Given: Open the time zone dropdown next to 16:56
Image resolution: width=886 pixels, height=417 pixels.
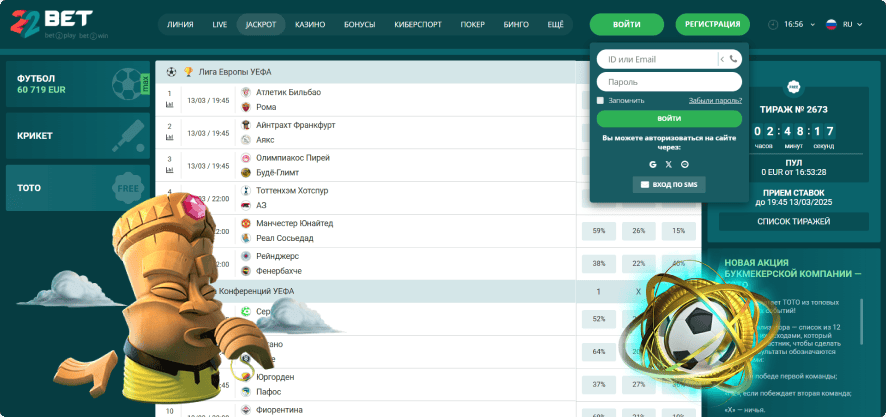Looking at the screenshot, I should tap(813, 25).
